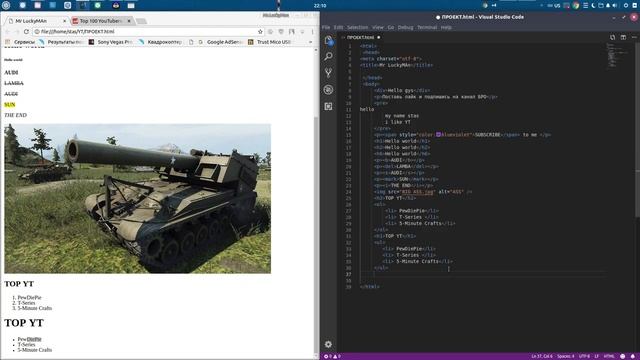
Task: Open the Sony Vegas Pro bookmark
Action: click(111, 42)
